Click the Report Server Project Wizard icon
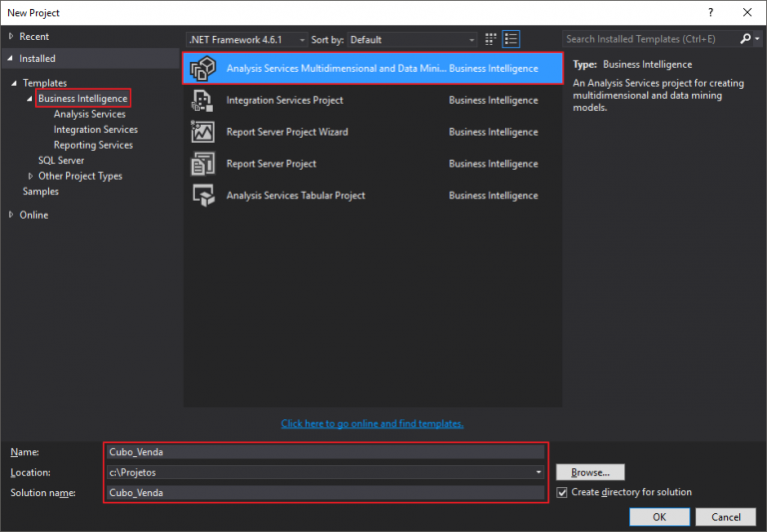The height and width of the screenshot is (532, 767). click(203, 132)
